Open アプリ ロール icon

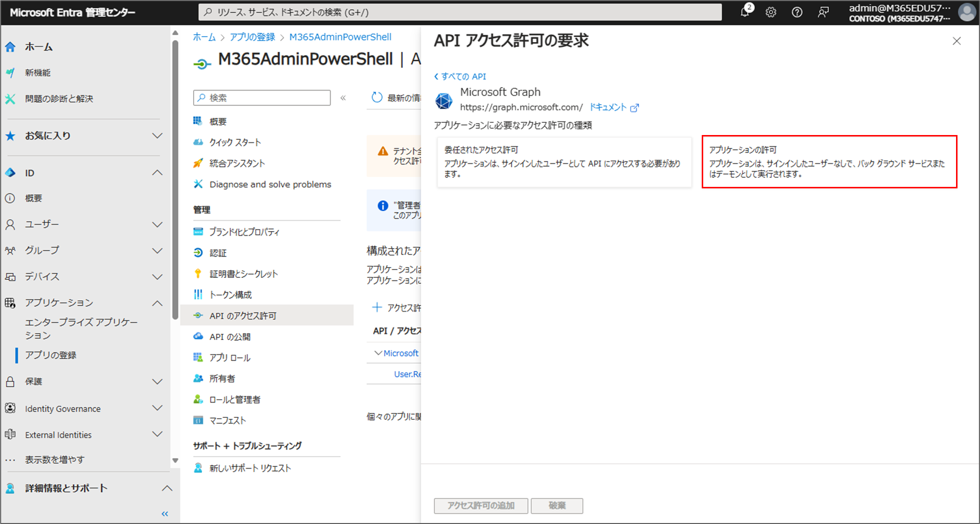198,358
